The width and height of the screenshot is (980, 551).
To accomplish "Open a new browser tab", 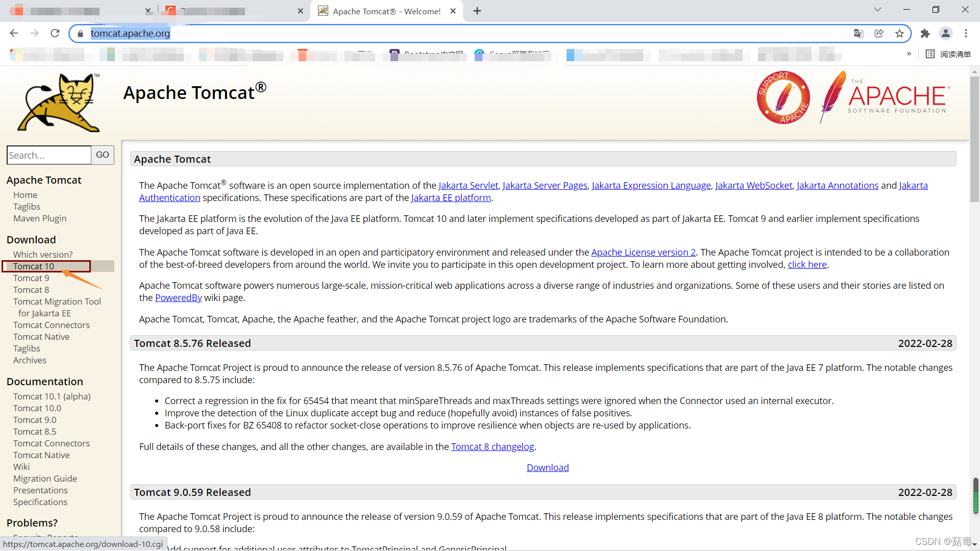I will [x=477, y=11].
